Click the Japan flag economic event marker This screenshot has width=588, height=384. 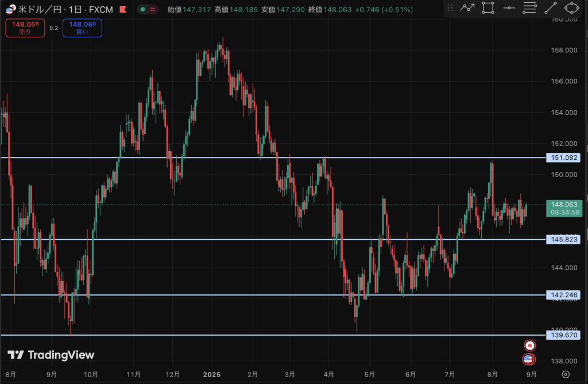(x=530, y=345)
